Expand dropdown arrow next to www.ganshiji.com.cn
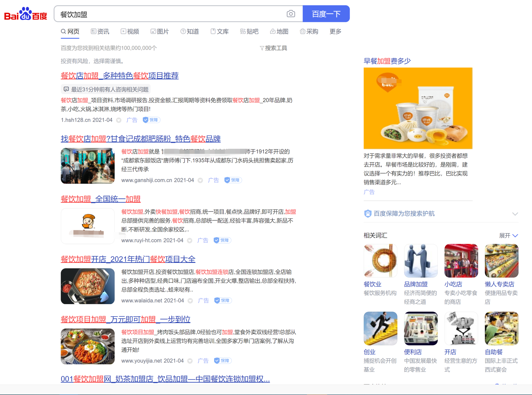The height and width of the screenshot is (395, 532). pos(200,180)
